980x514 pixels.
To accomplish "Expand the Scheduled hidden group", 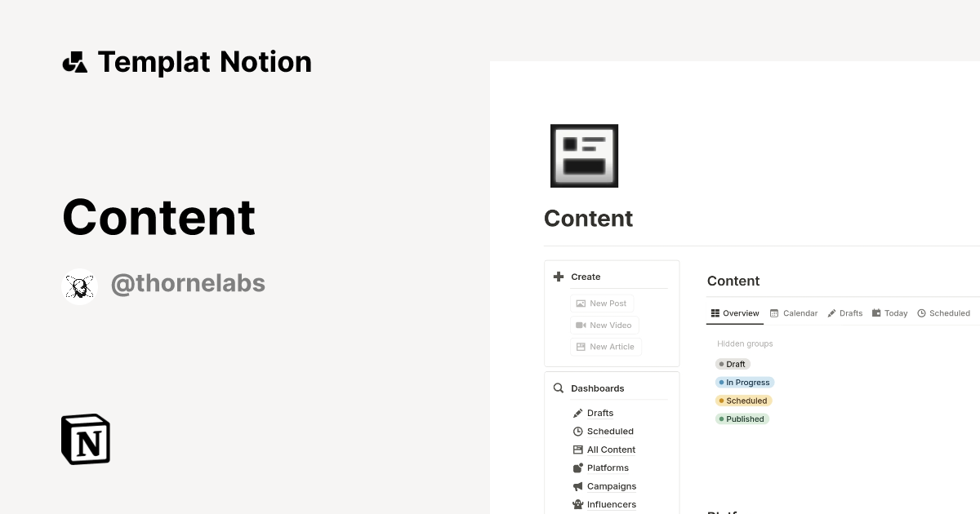I will point(743,401).
